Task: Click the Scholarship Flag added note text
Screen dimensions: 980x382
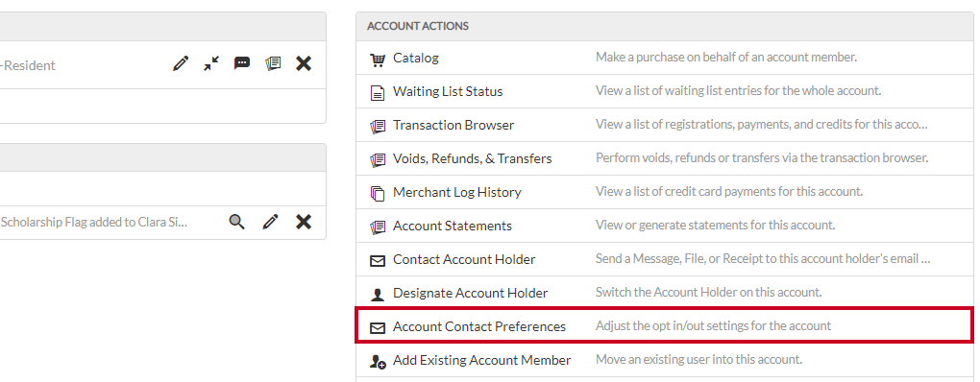Action: click(x=94, y=222)
